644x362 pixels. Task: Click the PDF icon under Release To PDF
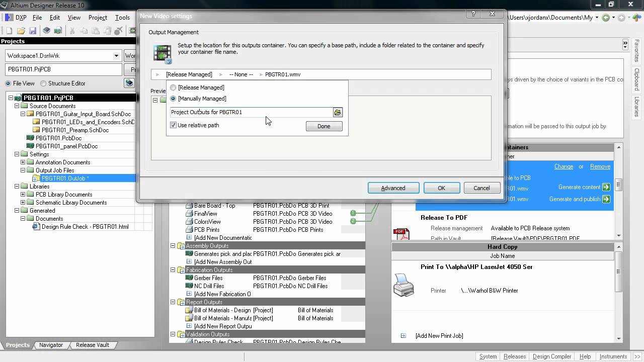[x=401, y=234]
